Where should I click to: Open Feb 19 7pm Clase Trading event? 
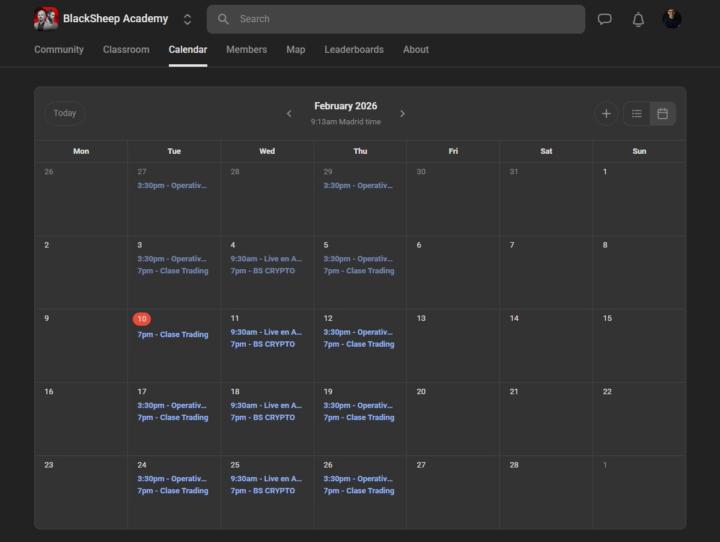pyautogui.click(x=359, y=418)
